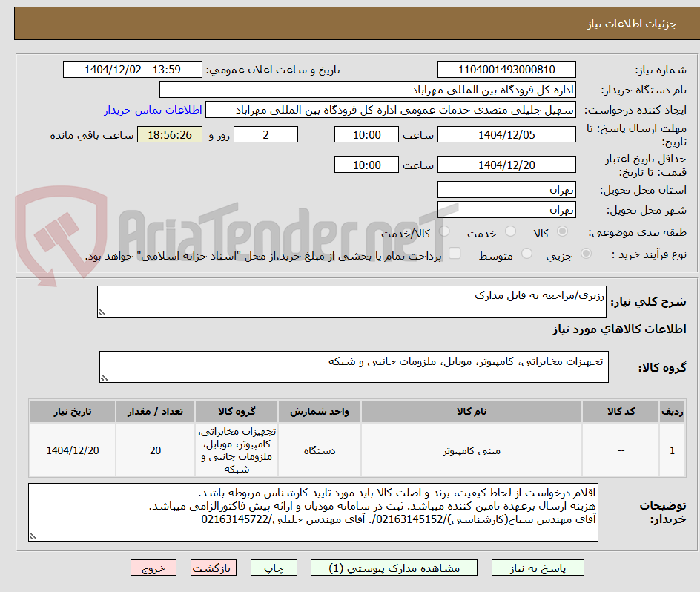Click the تعداد / مقدار column header

pos(156,412)
